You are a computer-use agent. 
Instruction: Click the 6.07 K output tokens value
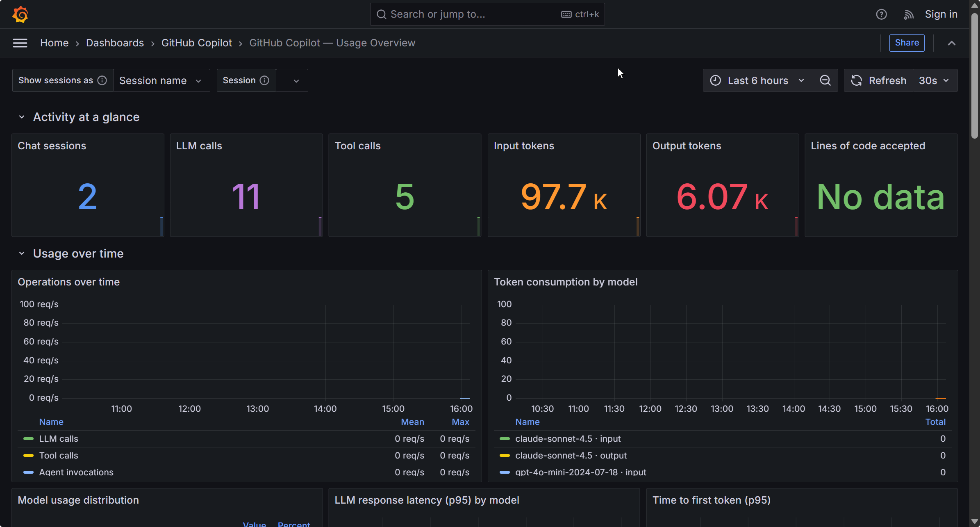[x=722, y=197]
